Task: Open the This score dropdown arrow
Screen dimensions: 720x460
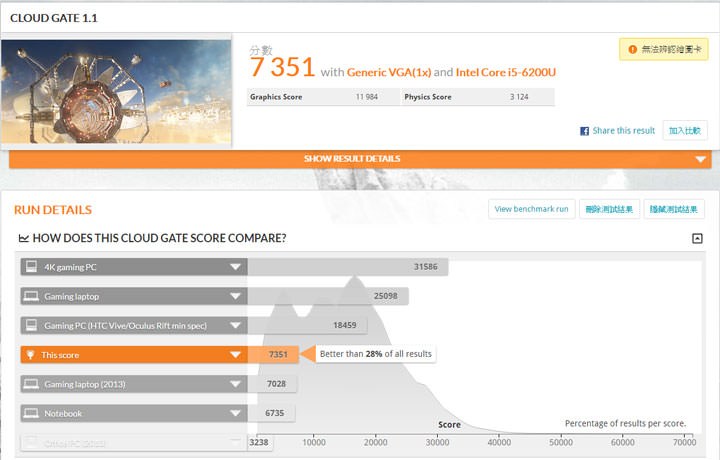Action: click(235, 355)
